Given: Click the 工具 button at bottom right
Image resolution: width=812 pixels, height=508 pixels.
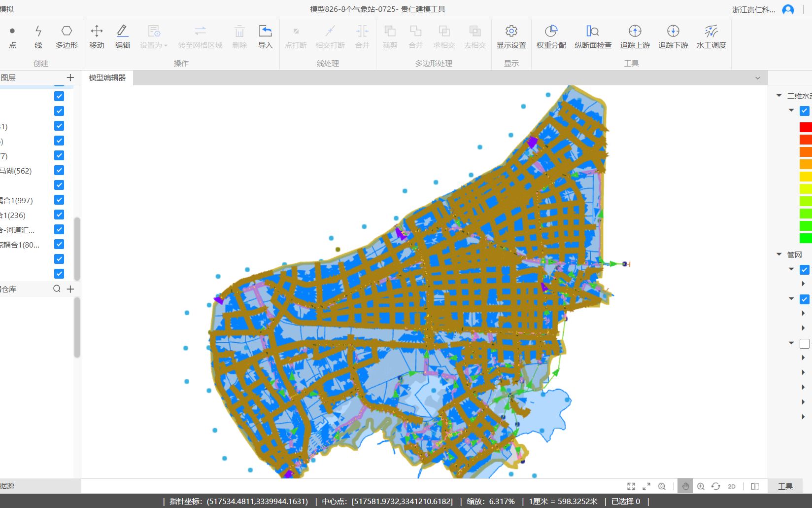Looking at the screenshot, I should point(785,486).
